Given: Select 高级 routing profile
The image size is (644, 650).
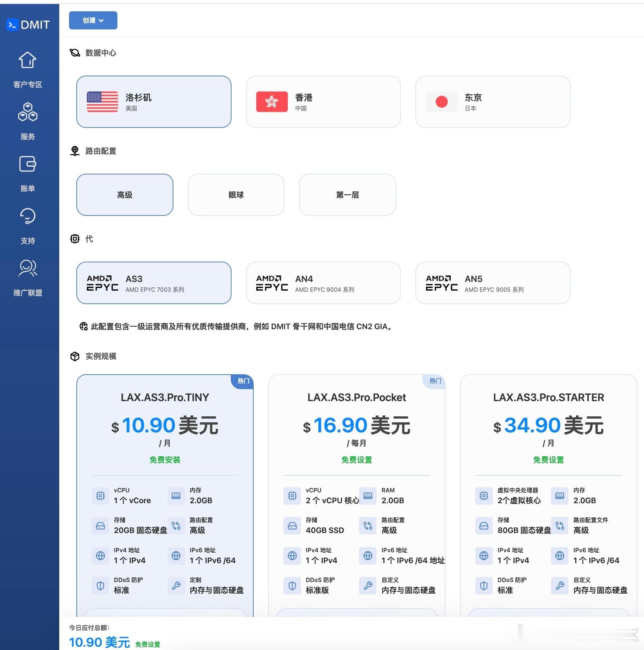Looking at the screenshot, I should point(125,195).
